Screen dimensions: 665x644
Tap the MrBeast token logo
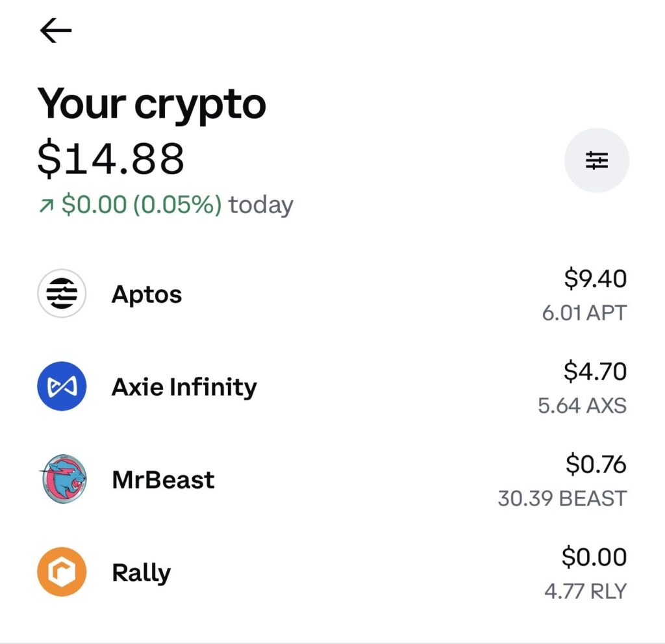62,480
